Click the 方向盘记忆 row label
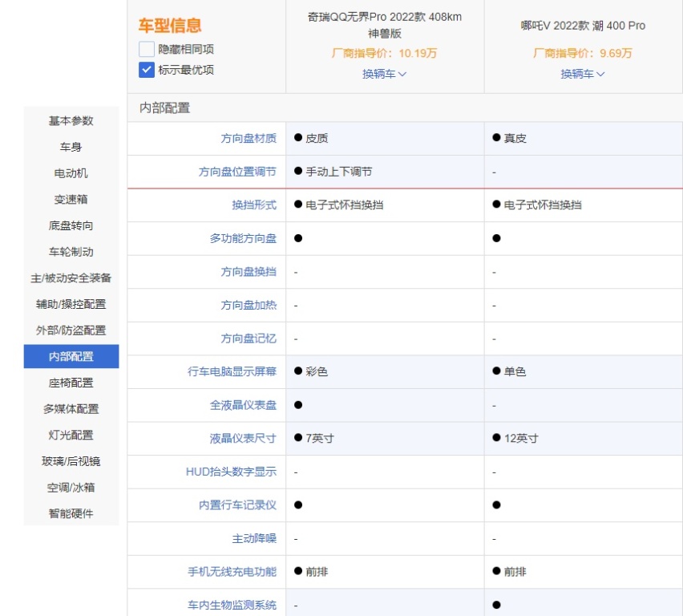 coord(249,338)
